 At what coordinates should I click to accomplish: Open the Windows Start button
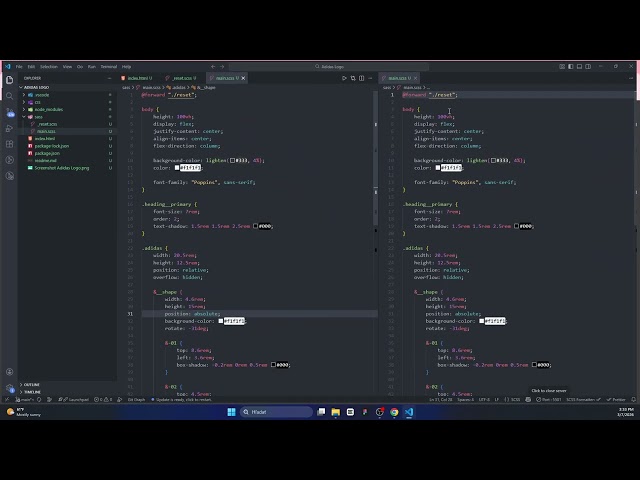coord(231,412)
